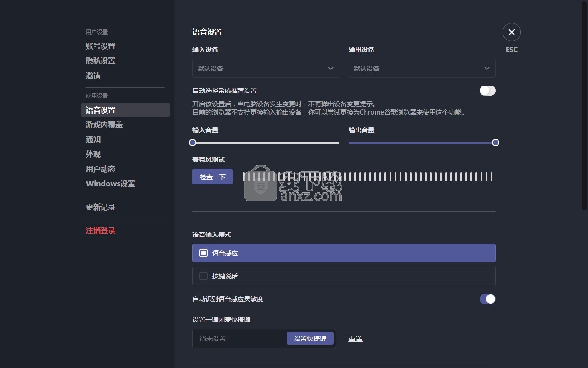Open 隐私设置 in the sidebar
588x368 pixels.
[x=101, y=61]
